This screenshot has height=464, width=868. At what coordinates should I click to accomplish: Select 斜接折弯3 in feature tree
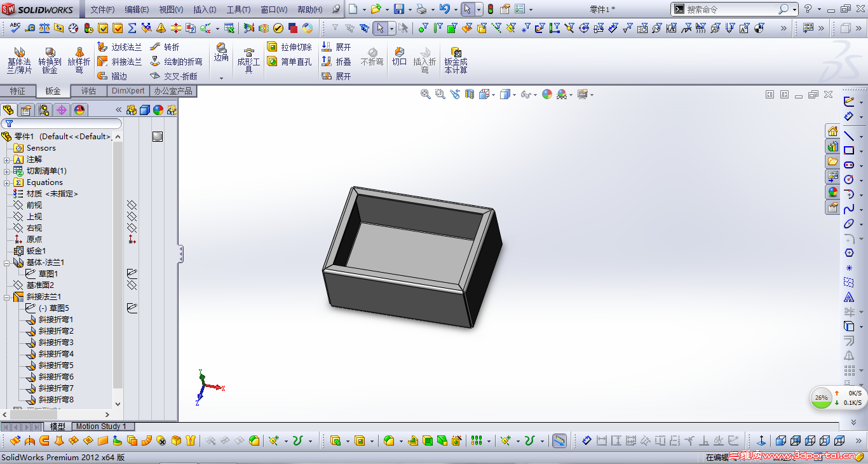point(56,343)
